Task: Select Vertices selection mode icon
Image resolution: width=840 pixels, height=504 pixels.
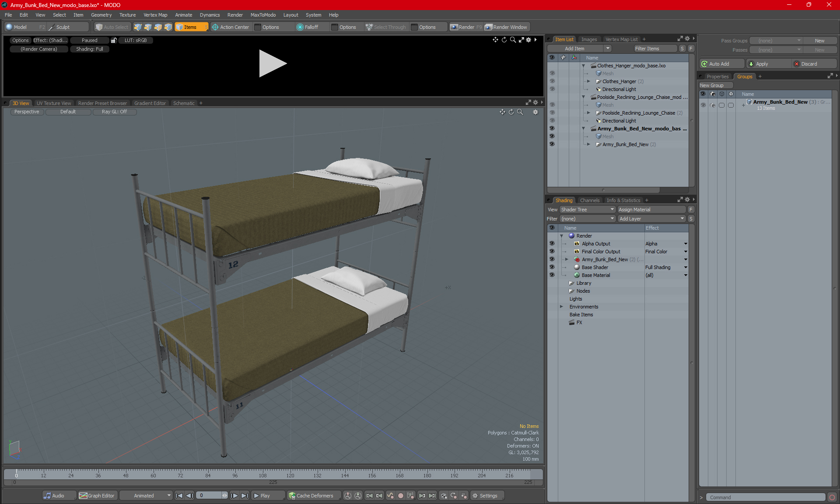Action: coord(138,27)
